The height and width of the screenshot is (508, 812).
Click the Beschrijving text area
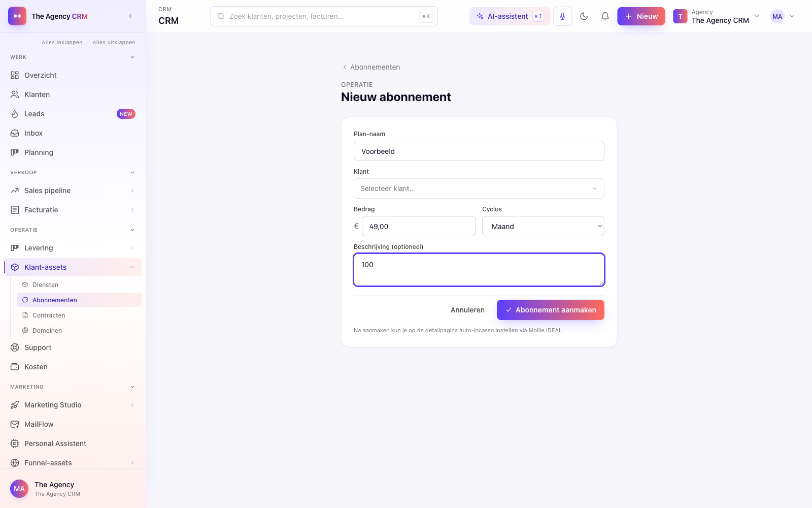[479, 270]
